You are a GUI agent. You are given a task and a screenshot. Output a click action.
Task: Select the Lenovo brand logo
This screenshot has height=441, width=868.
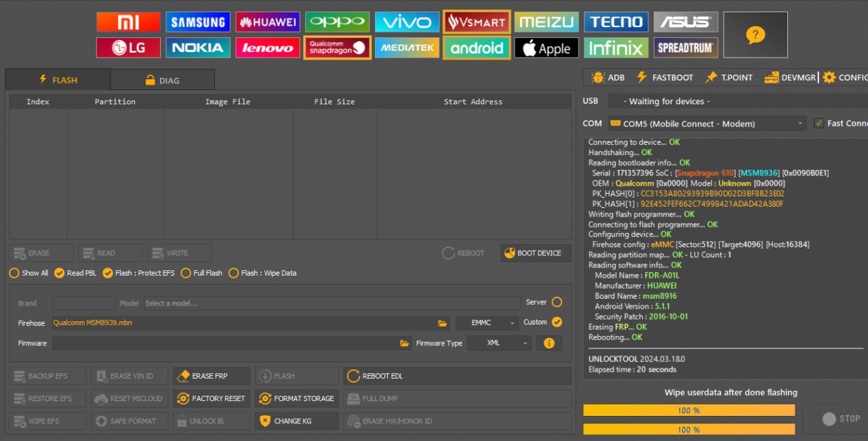click(x=268, y=47)
